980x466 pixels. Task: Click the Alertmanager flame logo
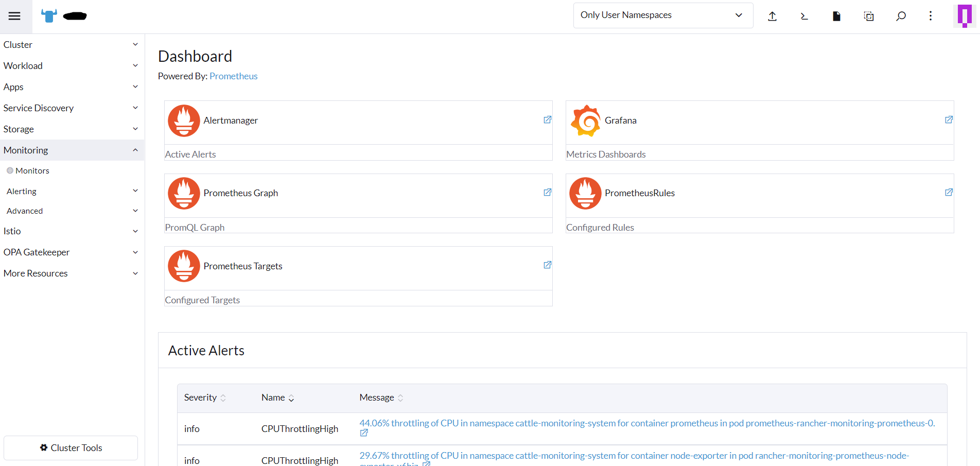[184, 120]
